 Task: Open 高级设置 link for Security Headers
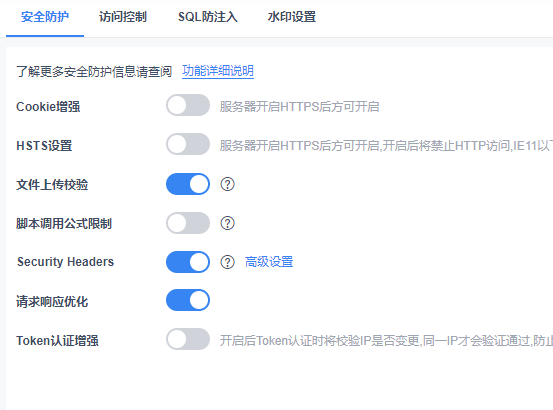click(x=269, y=262)
